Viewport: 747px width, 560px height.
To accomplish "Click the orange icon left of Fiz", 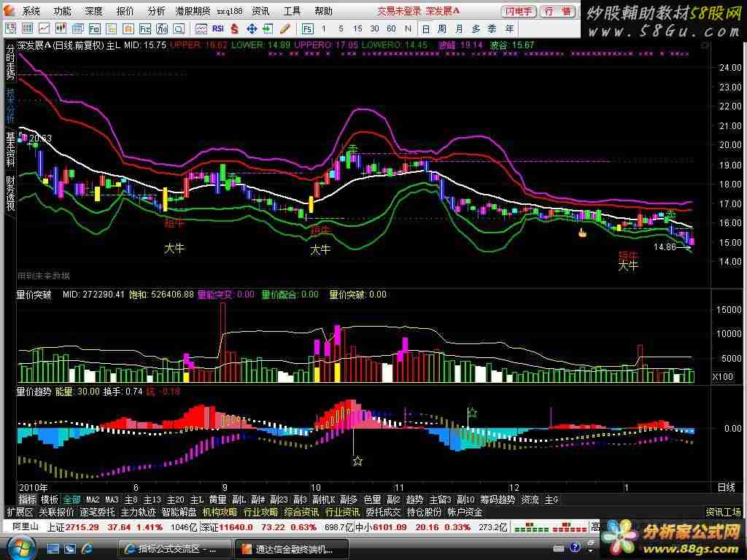I will pyautogui.click(x=128, y=29).
